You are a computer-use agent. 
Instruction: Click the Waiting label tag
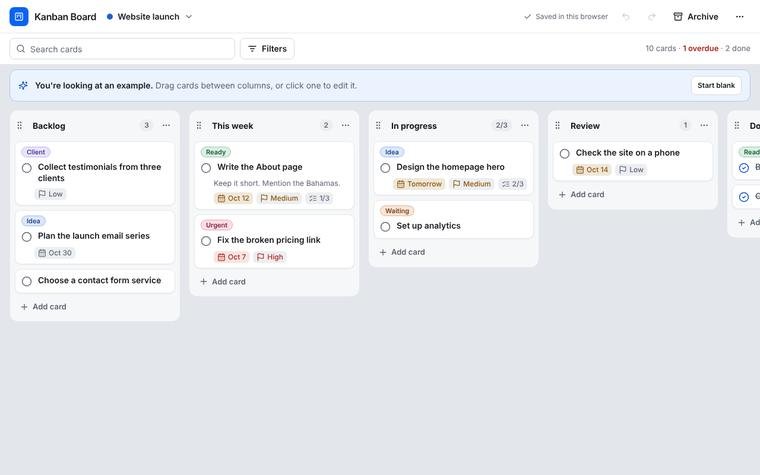click(397, 211)
